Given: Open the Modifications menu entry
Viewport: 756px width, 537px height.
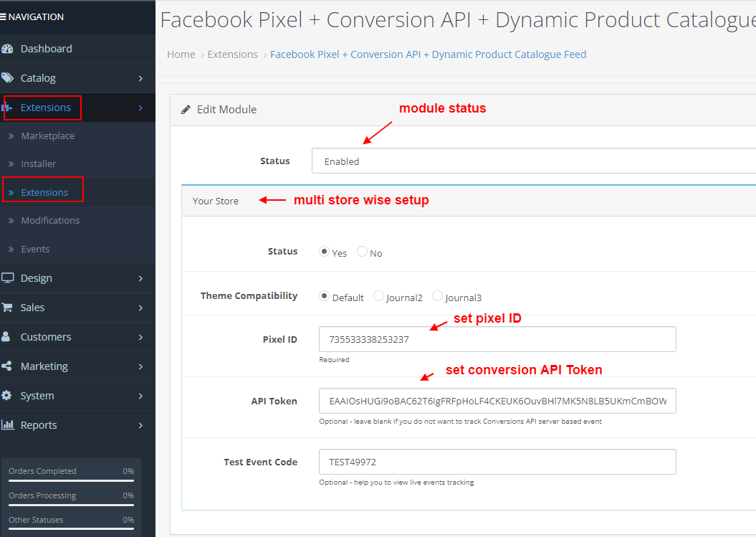Looking at the screenshot, I should 52,220.
